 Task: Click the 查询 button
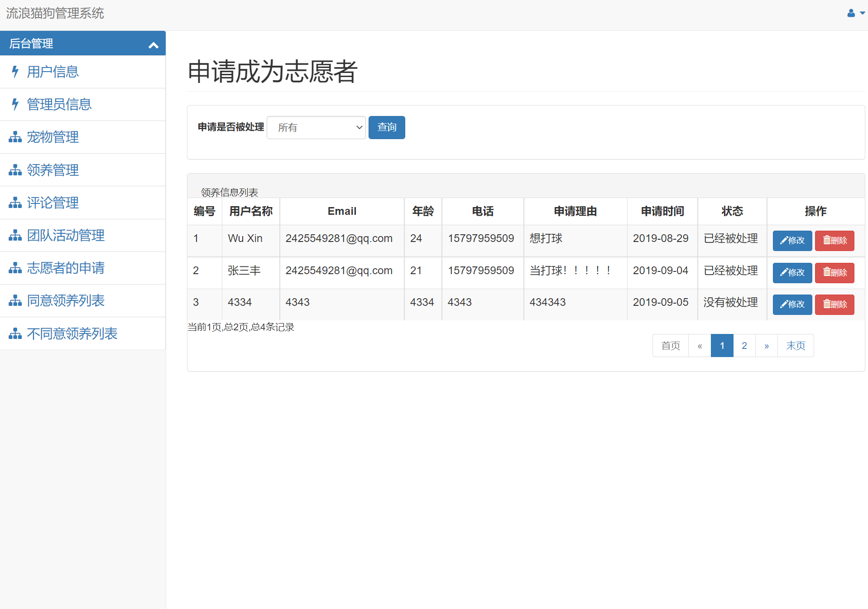click(x=387, y=127)
